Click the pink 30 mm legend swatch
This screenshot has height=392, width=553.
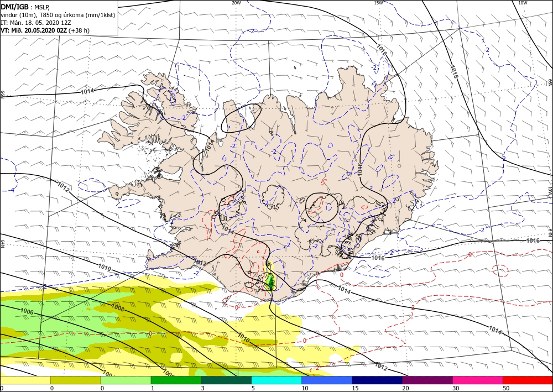coord(478,380)
